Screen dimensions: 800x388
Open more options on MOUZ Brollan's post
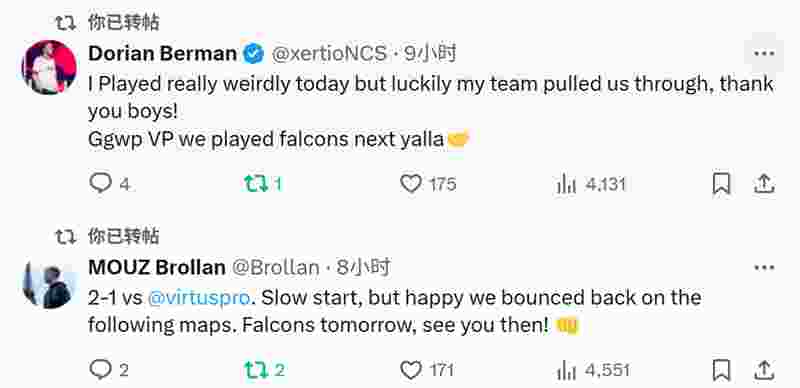764,268
